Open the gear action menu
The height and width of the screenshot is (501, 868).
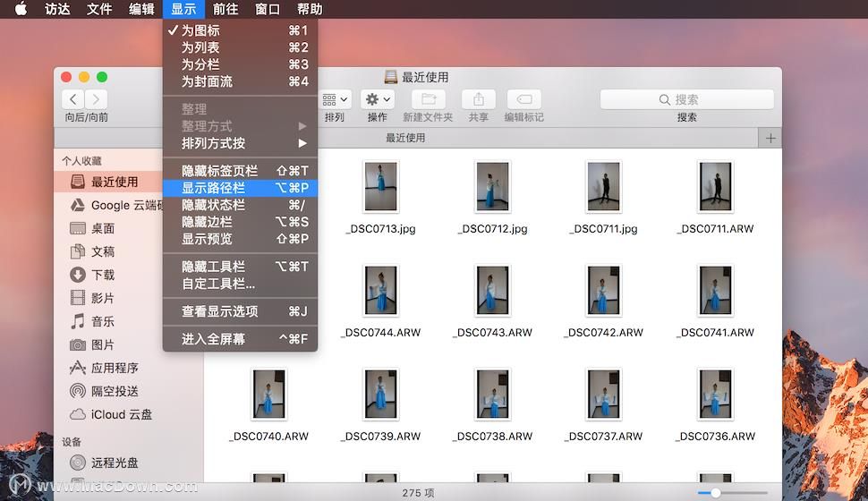[x=378, y=99]
